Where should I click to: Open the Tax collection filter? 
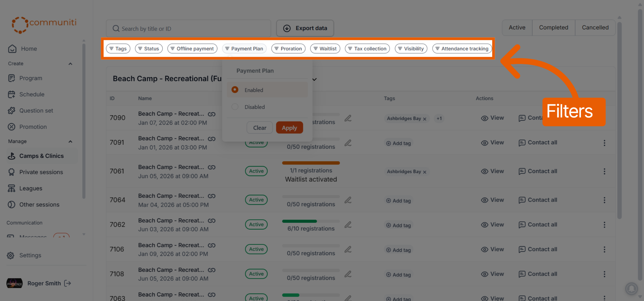click(367, 49)
